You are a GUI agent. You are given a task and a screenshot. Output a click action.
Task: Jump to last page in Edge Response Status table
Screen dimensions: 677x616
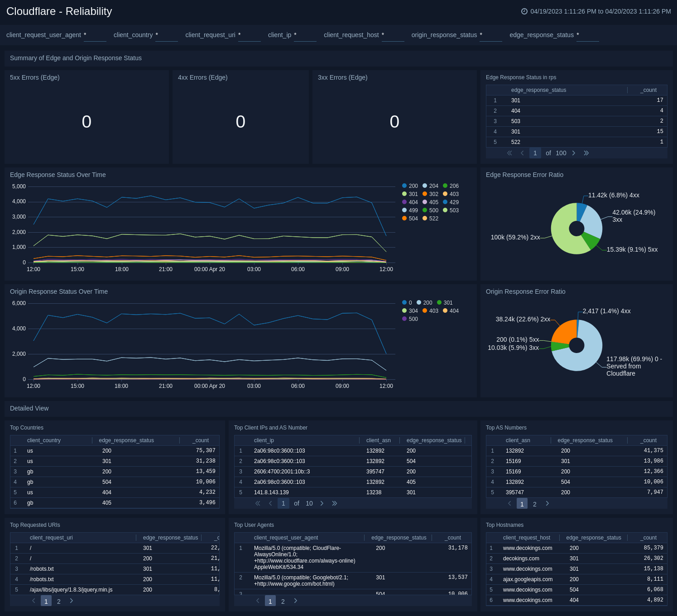click(x=586, y=153)
